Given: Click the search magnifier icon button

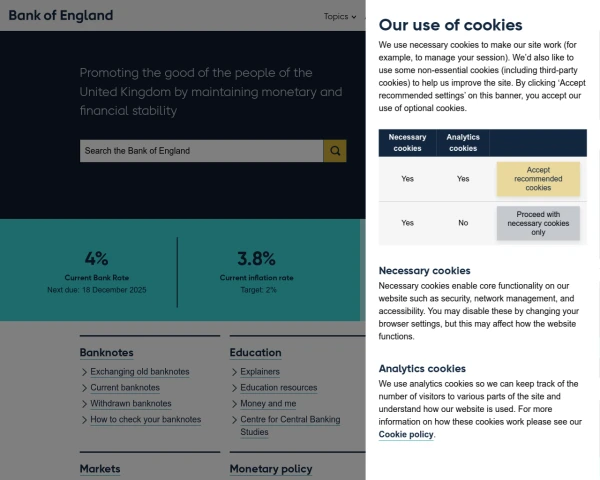Looking at the screenshot, I should 335,151.
